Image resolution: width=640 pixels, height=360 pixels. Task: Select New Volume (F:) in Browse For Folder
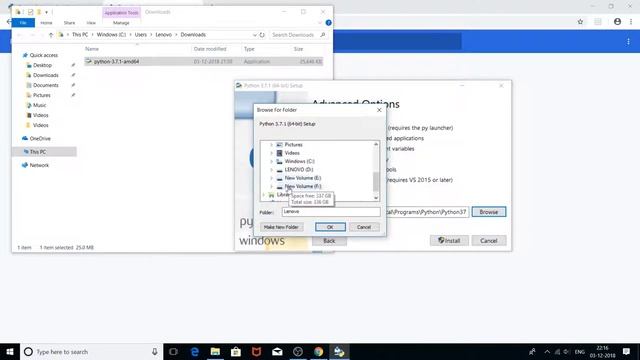(x=302, y=187)
